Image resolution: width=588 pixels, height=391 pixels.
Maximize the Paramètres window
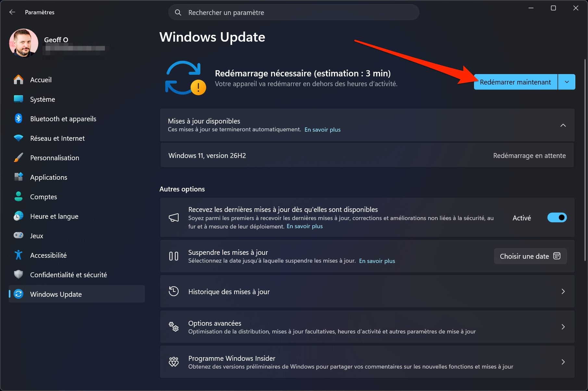pos(553,8)
